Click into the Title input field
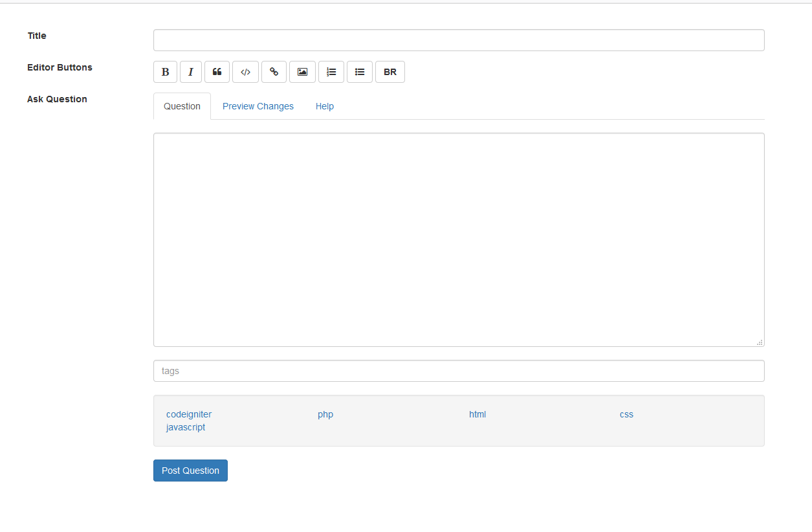The width and height of the screenshot is (812, 532). (x=459, y=40)
